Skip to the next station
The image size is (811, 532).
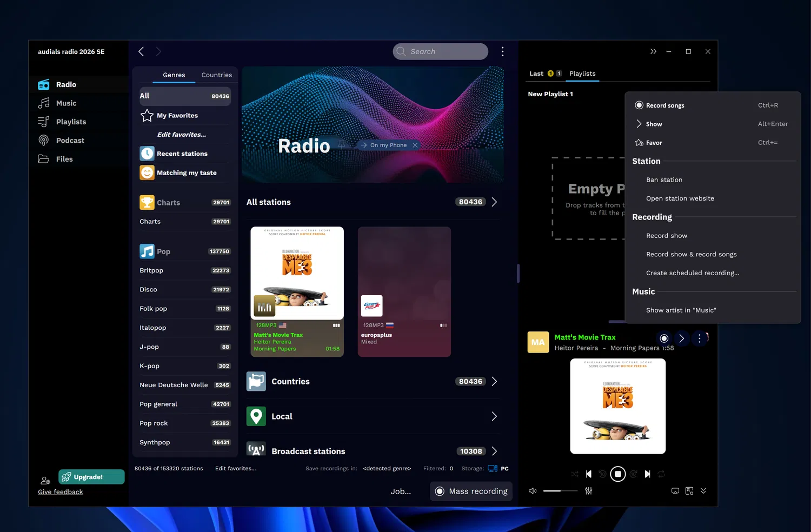[x=647, y=474]
